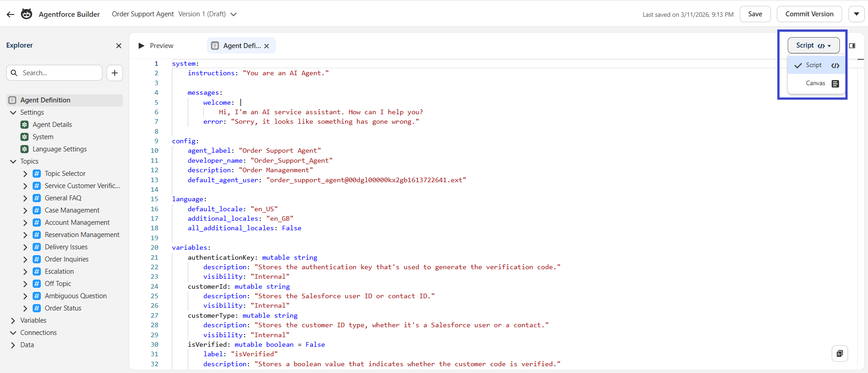Click the System gear icon
The height and width of the screenshot is (373, 868).
pyautogui.click(x=24, y=137)
